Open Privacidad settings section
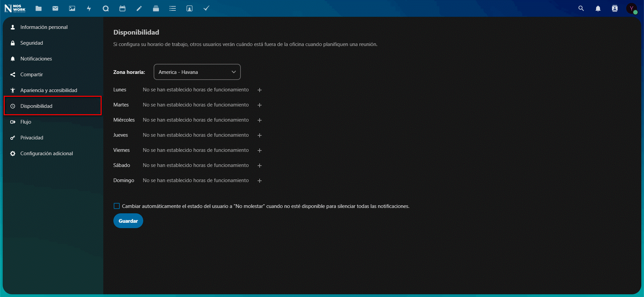The image size is (644, 297). [53, 138]
